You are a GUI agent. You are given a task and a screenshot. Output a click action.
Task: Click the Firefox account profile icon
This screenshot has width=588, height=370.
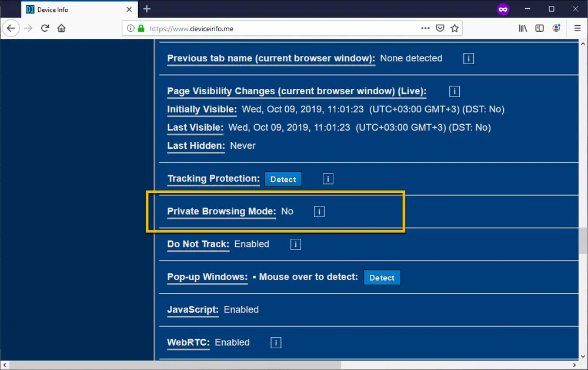[556, 28]
